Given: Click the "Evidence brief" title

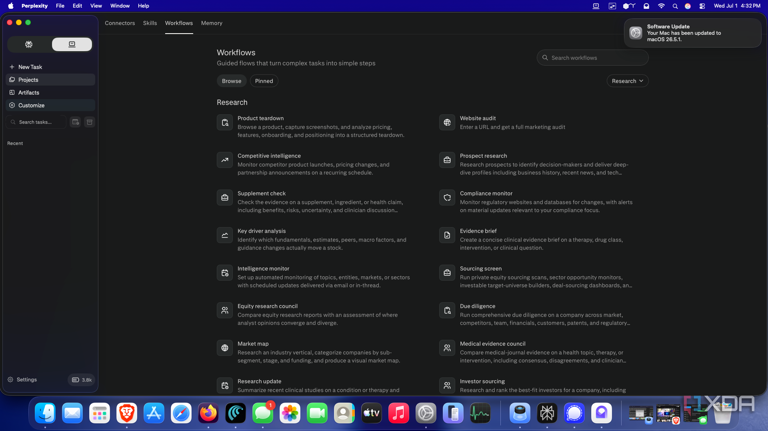Looking at the screenshot, I should 478,231.
